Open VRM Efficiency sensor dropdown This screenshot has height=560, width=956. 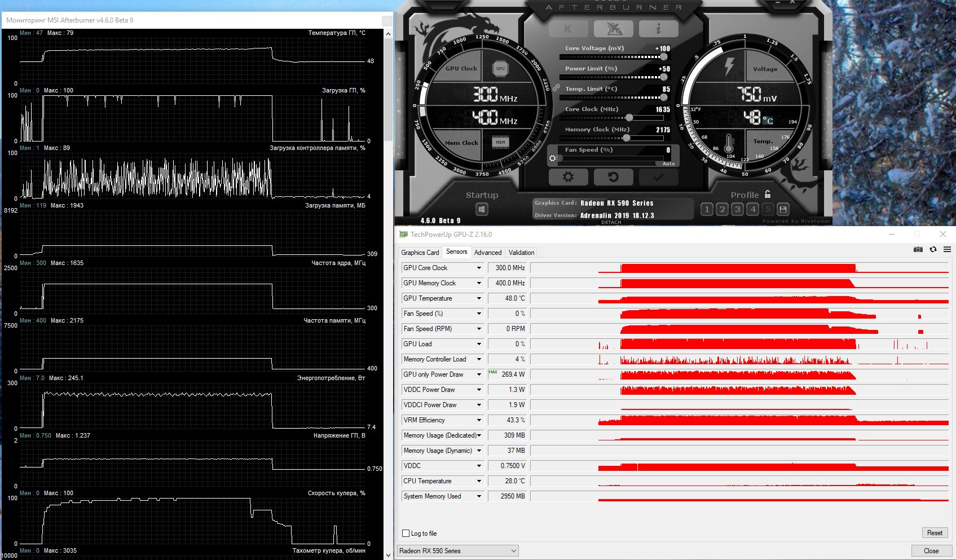[x=479, y=420]
